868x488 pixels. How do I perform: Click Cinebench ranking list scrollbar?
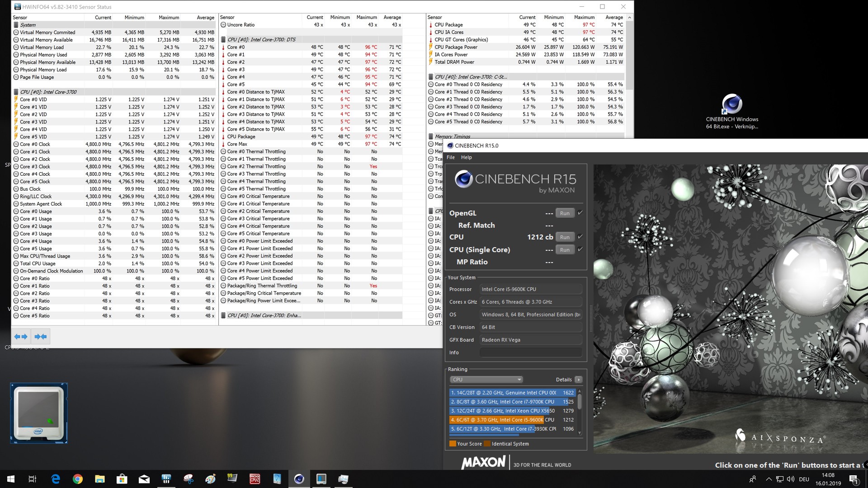[x=580, y=411]
